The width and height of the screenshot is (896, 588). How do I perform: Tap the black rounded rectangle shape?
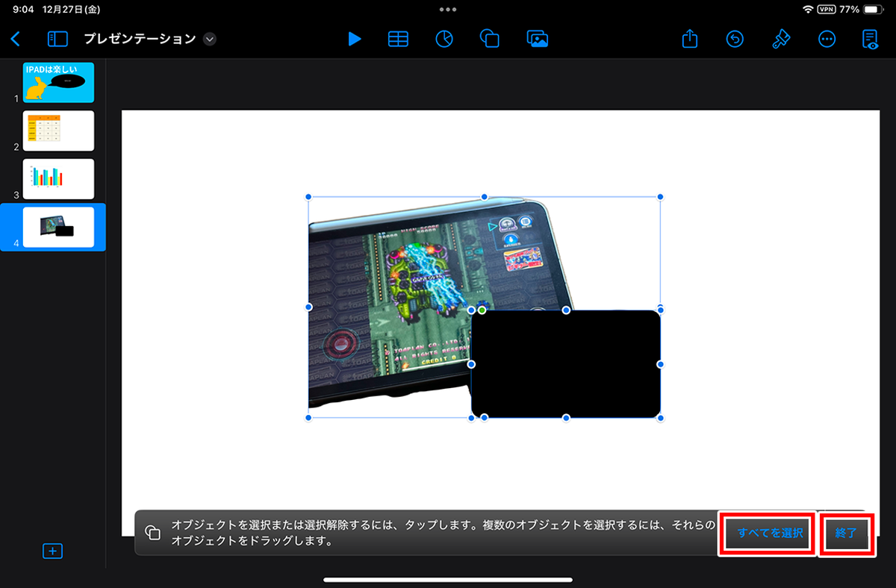coord(566,364)
